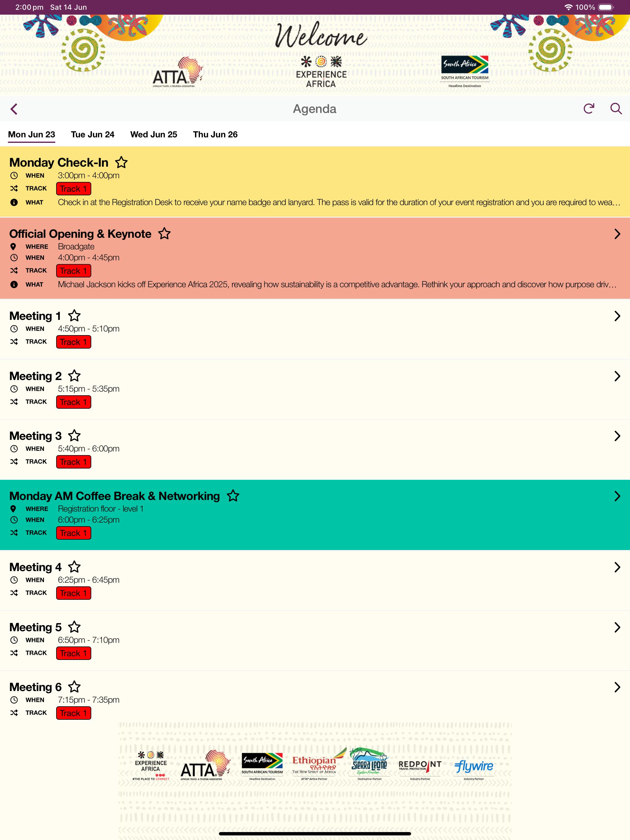Tap Wi-Fi indicator in status bar
This screenshot has height=840, width=630.
pyautogui.click(x=568, y=7)
